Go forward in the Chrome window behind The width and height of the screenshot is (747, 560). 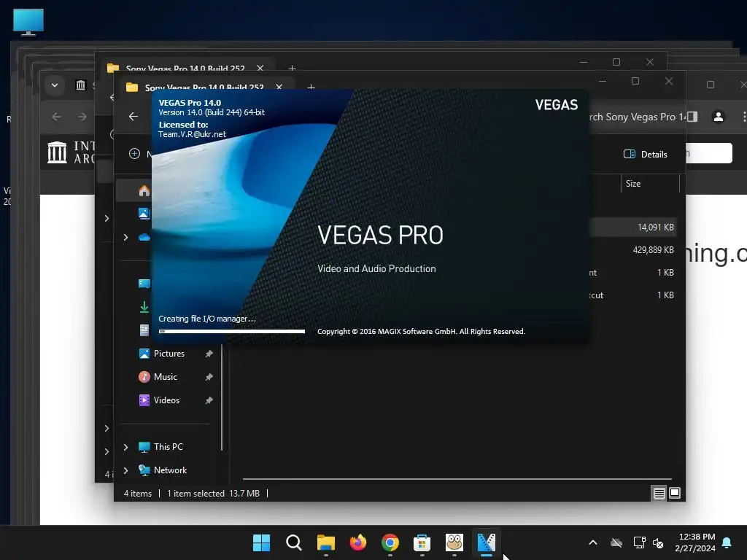click(x=82, y=117)
